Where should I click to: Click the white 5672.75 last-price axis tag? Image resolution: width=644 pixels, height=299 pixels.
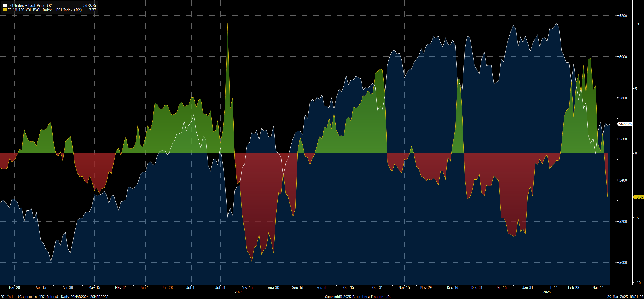click(x=625, y=124)
